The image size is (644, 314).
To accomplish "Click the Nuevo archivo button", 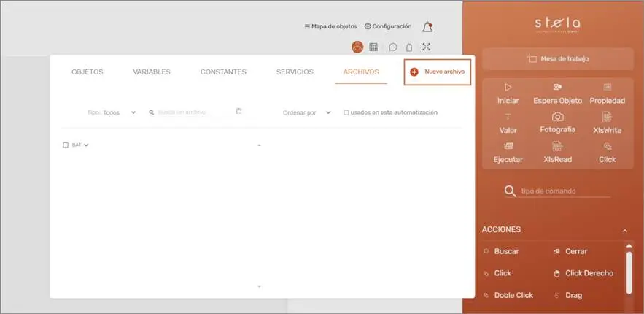I will pyautogui.click(x=438, y=72).
